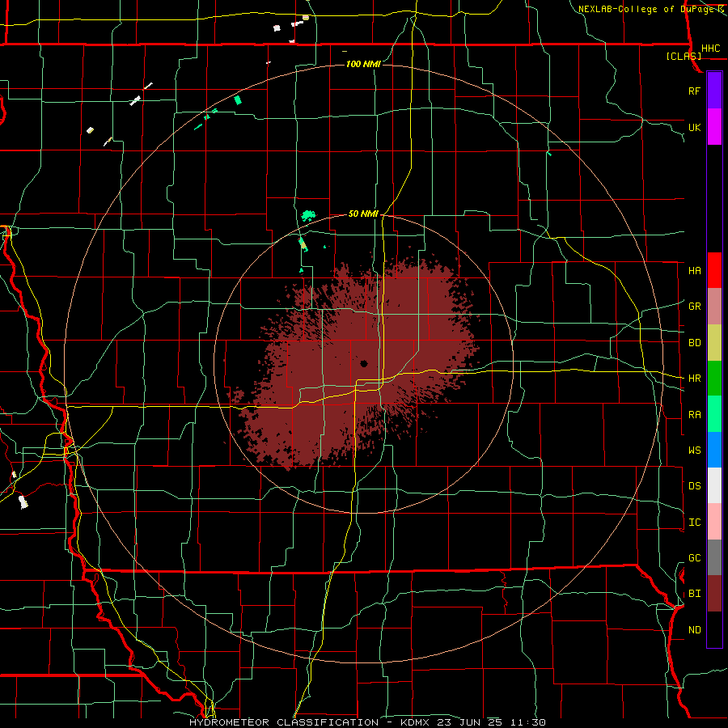Click the 'GR' legend label
Viewport: 728px width, 728px height.
pyautogui.click(x=694, y=307)
